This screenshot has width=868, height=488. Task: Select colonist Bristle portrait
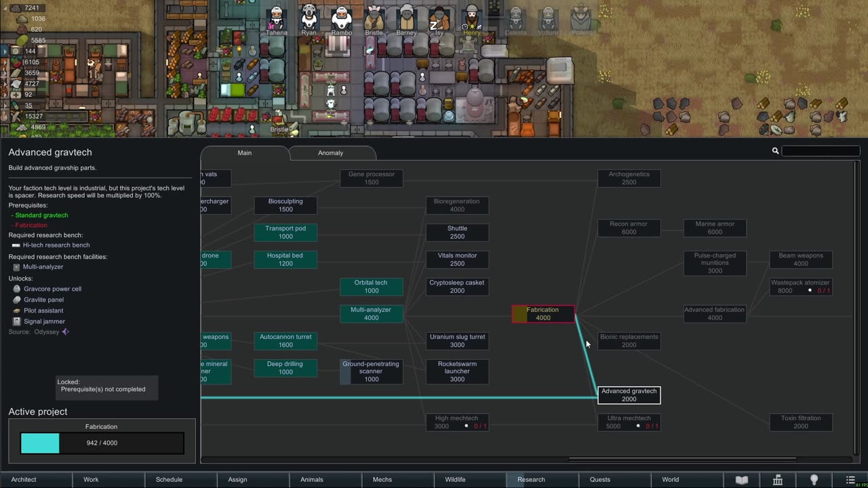(x=374, y=18)
